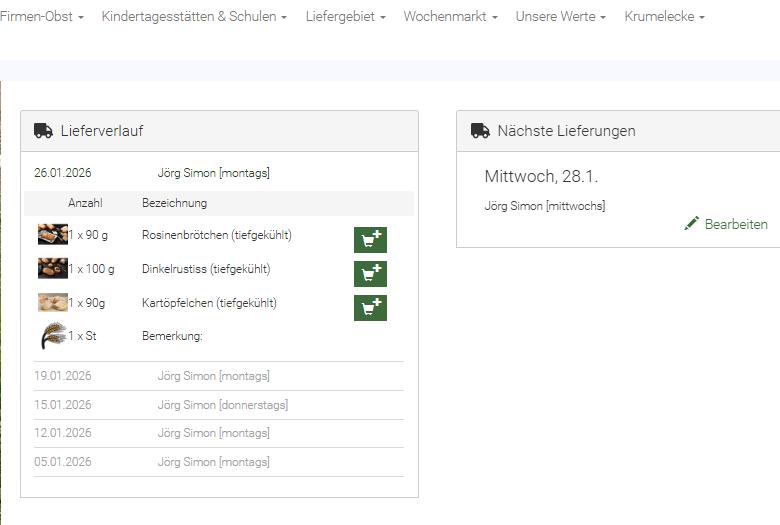The height and width of the screenshot is (525, 780).
Task: Open the Dinkelrustiss product thumbnail
Action: [53, 269]
